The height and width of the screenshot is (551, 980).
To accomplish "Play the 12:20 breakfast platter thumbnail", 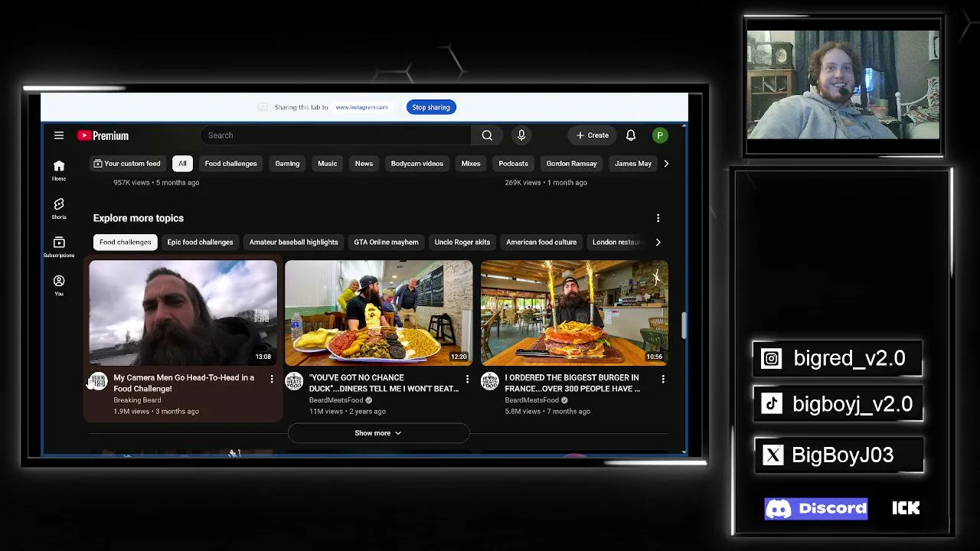I will [379, 313].
